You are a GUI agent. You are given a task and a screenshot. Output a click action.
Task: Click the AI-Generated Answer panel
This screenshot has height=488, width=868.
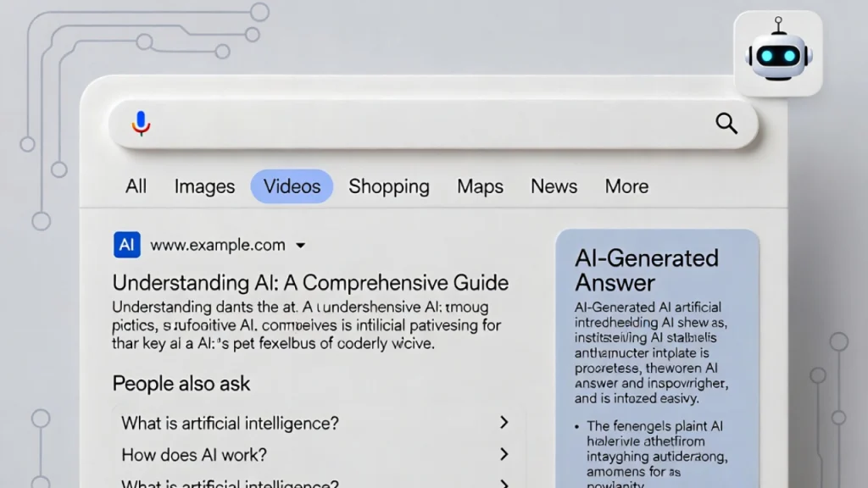click(657, 356)
